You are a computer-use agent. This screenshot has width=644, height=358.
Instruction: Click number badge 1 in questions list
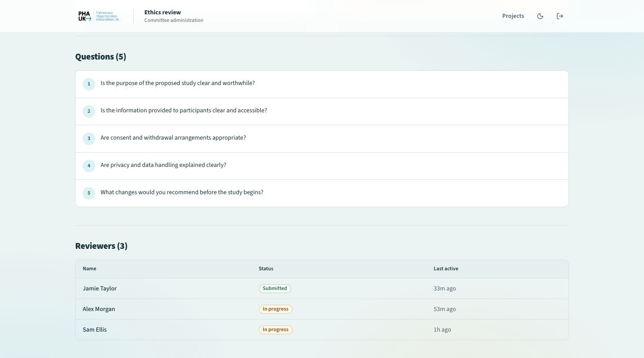89,84
